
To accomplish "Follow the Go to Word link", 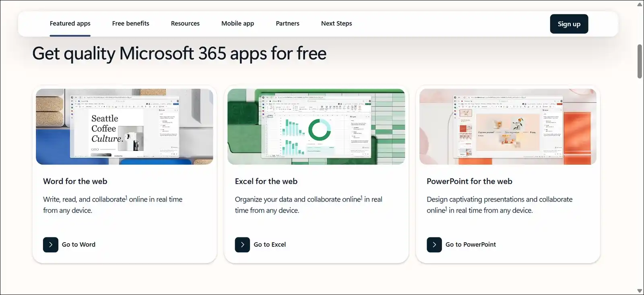I will [x=78, y=245].
